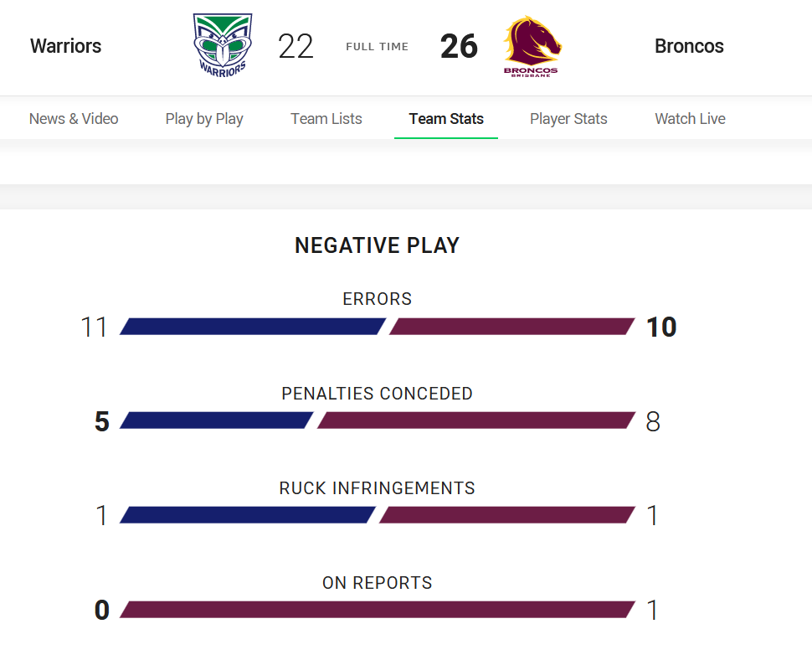Click the Warriors blue Errors bar

point(253,327)
